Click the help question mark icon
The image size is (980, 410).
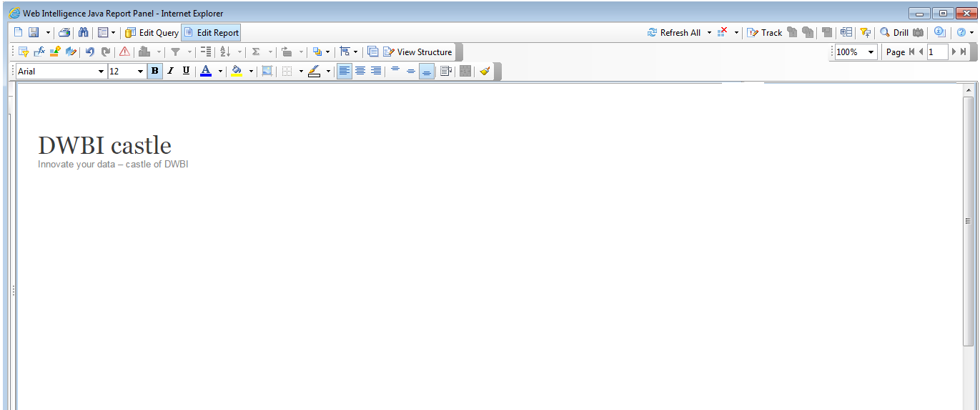[961, 33]
